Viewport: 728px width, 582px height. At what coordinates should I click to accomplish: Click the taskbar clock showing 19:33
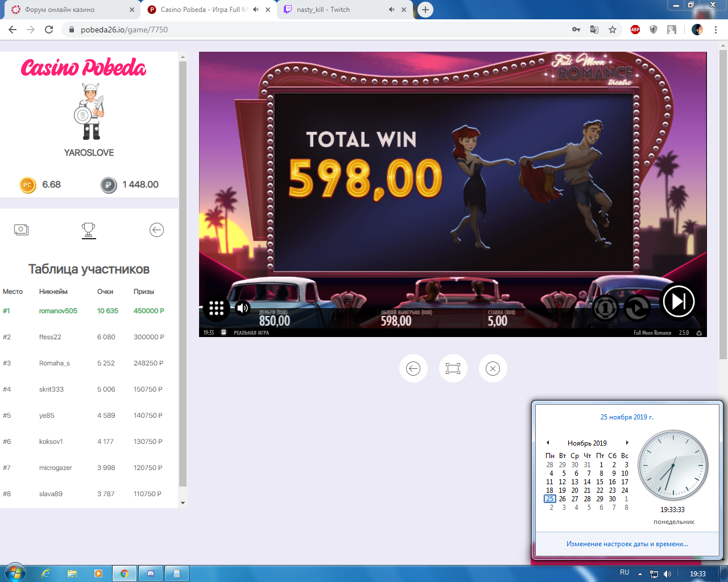[x=698, y=574]
